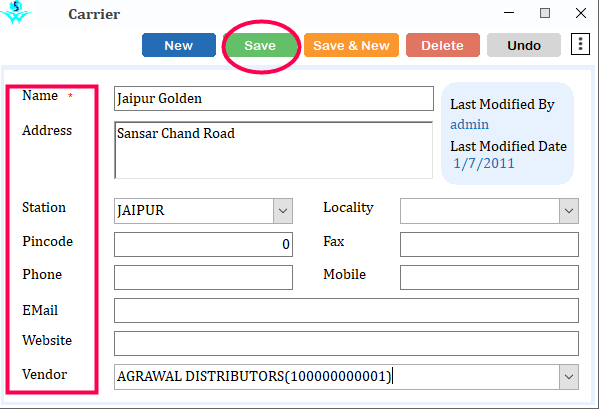
Task: Click the Website input field
Action: tap(346, 344)
